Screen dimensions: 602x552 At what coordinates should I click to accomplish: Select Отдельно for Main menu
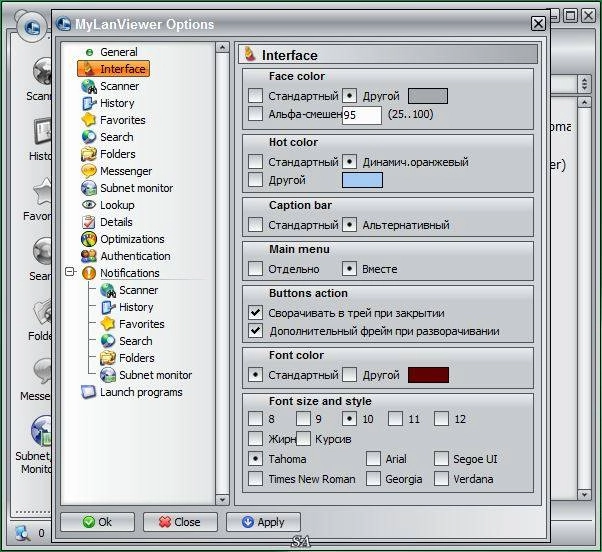255,269
